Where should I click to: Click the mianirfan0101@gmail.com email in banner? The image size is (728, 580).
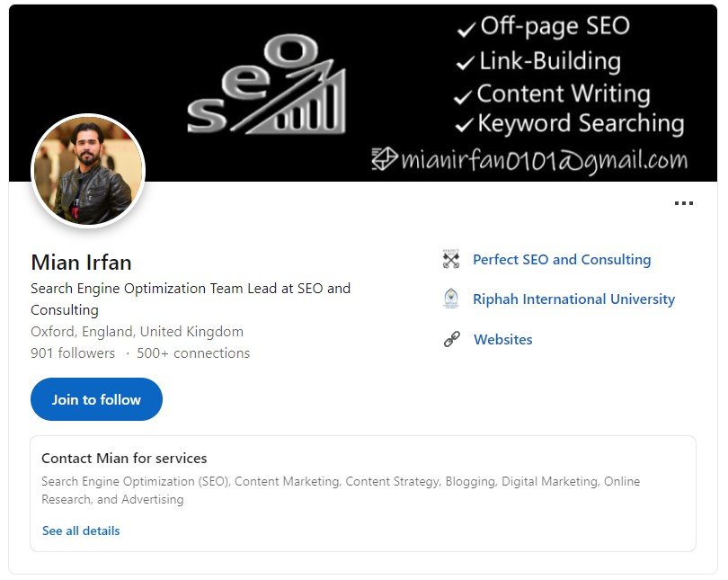point(544,161)
